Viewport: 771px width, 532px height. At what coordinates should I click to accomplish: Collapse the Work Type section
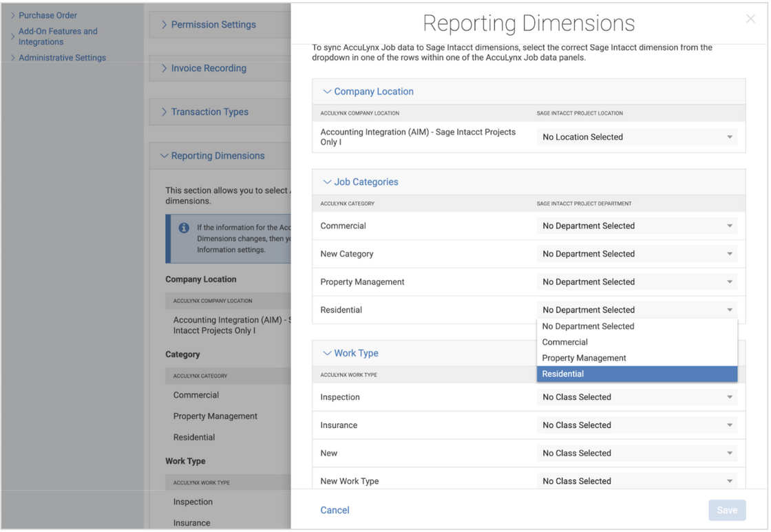[x=327, y=353]
